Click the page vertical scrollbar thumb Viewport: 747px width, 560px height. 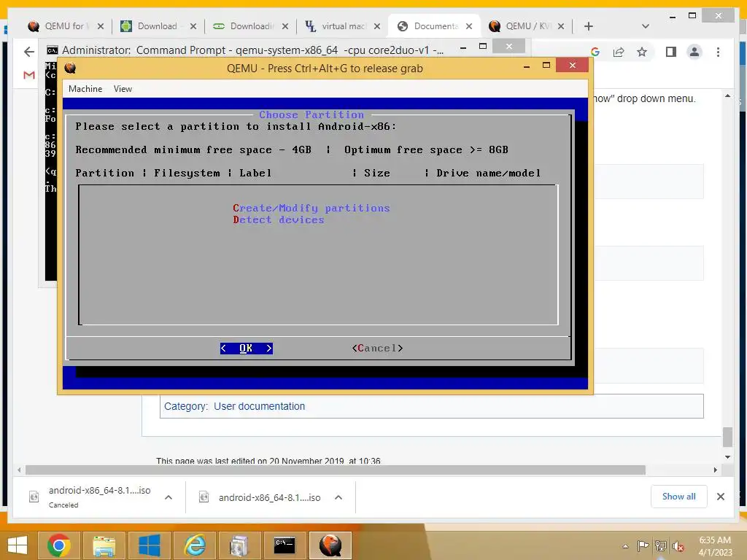tap(727, 437)
